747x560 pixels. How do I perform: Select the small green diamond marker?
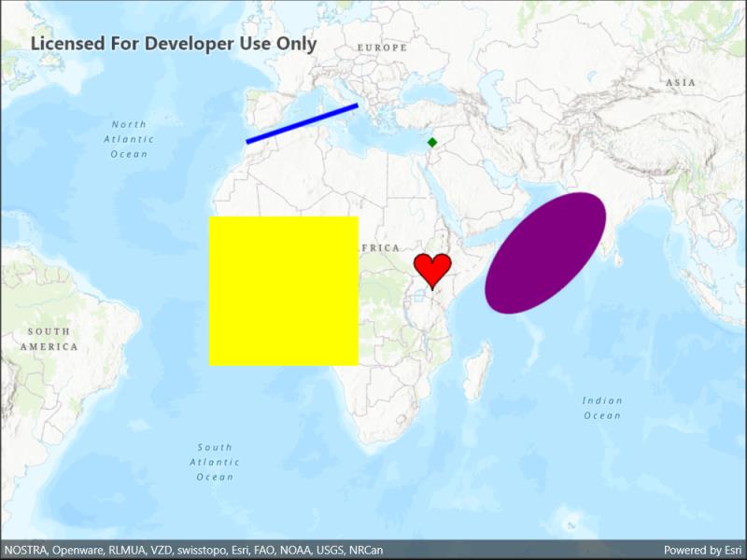click(x=432, y=143)
